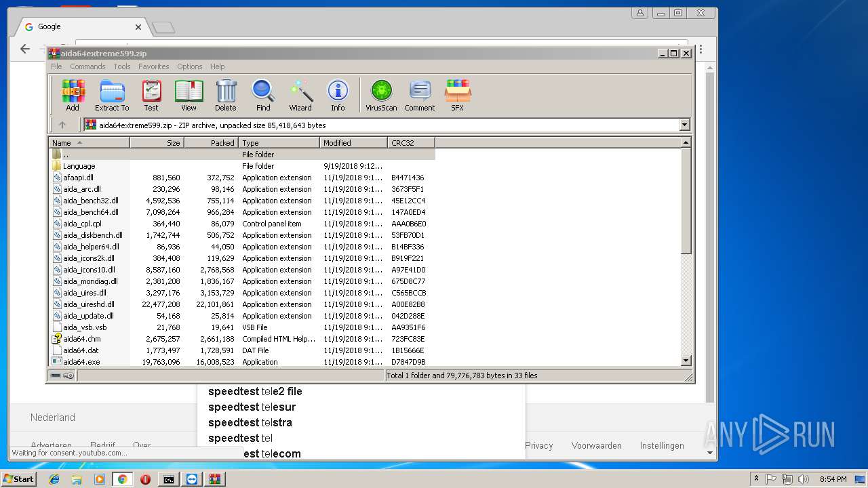Click the file list scroll down arrow
The image size is (868, 488).
[x=686, y=361]
